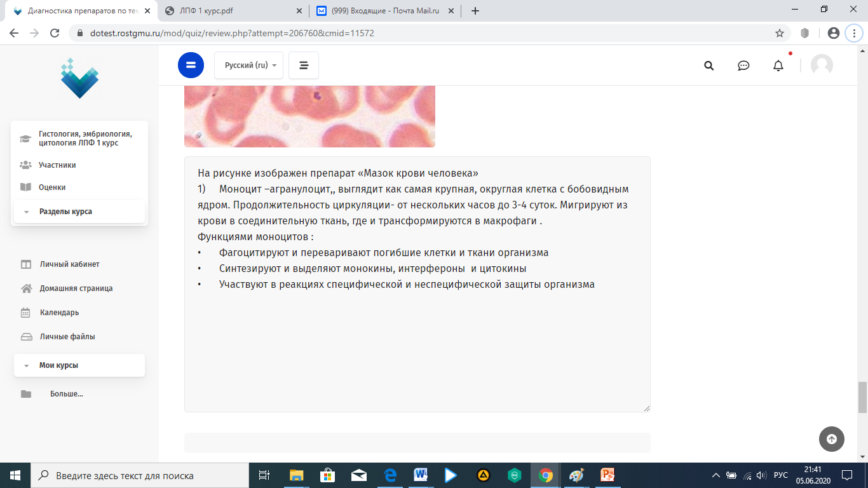Click inside the answer text area
The image size is (868, 488).
417,284
